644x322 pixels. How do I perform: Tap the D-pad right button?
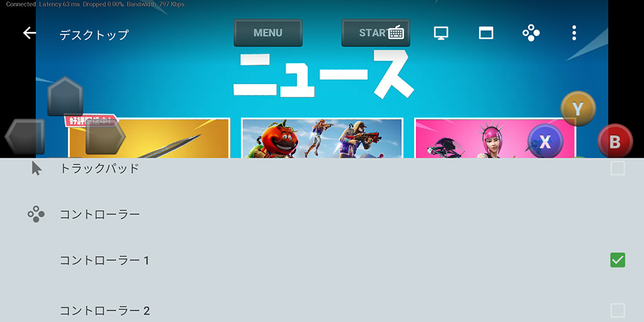coord(106,136)
